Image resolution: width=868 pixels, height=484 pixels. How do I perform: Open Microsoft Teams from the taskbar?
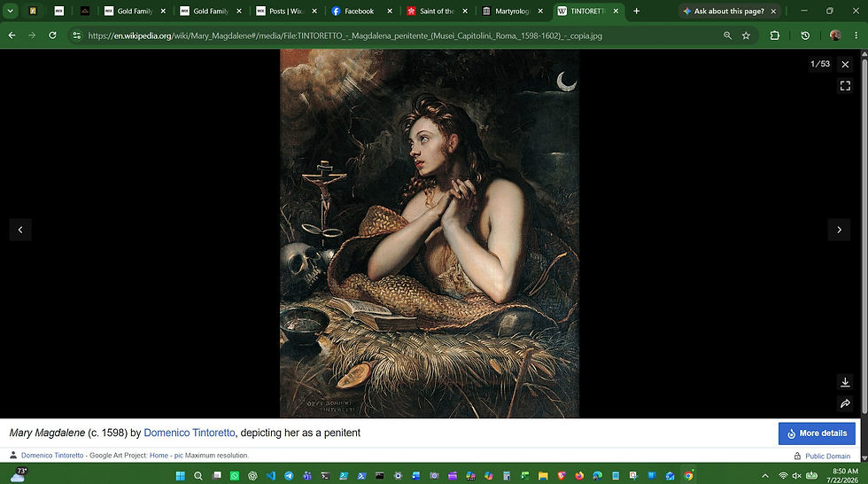tap(307, 476)
